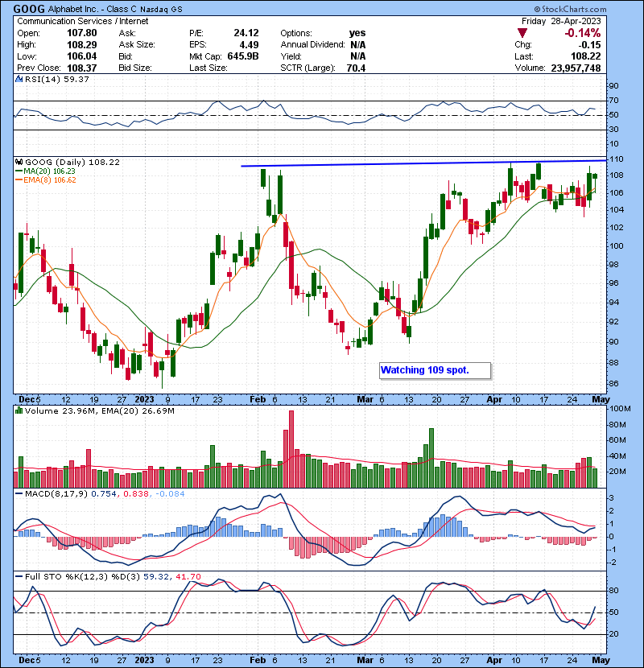Click the dark blue MACD legend line marker

click(19, 494)
